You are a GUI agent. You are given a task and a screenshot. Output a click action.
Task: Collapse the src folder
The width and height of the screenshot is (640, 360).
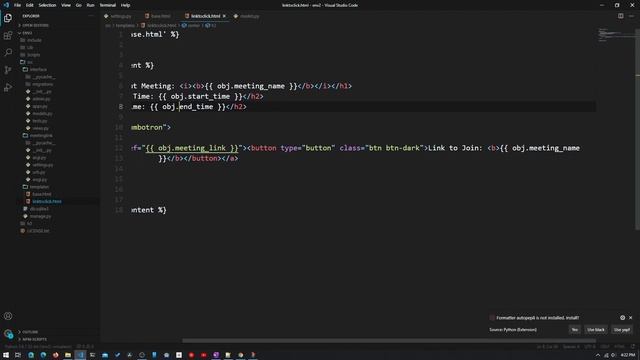pyautogui.click(x=30, y=62)
